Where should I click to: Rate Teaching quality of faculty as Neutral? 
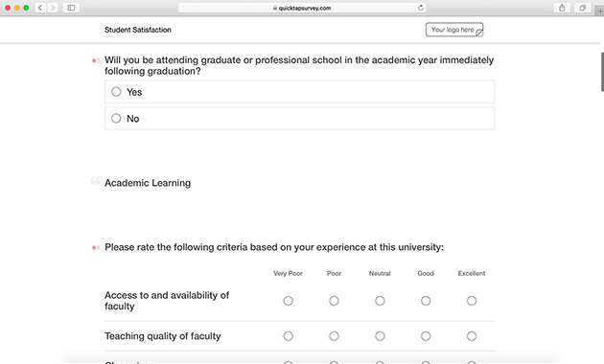[380, 336]
